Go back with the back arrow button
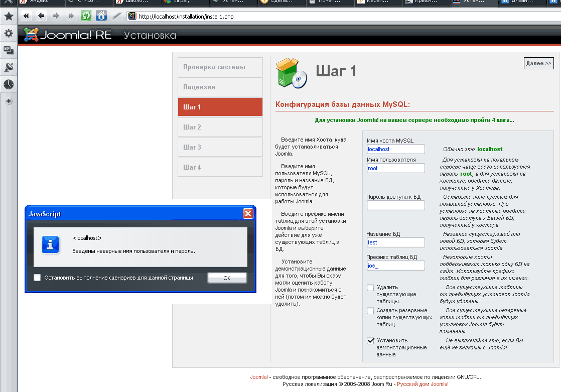Image resolution: width=561 pixels, height=392 pixels. pyautogui.click(x=41, y=16)
